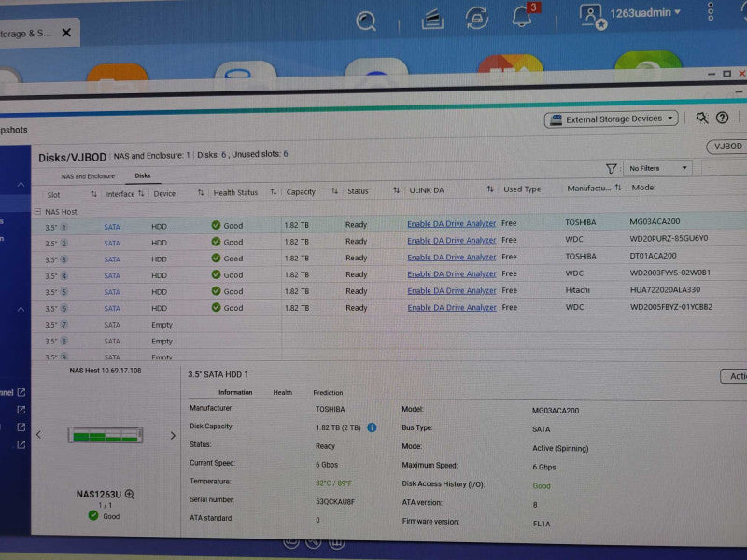Open the No Filters dropdown
The height and width of the screenshot is (560, 747).
pos(657,168)
